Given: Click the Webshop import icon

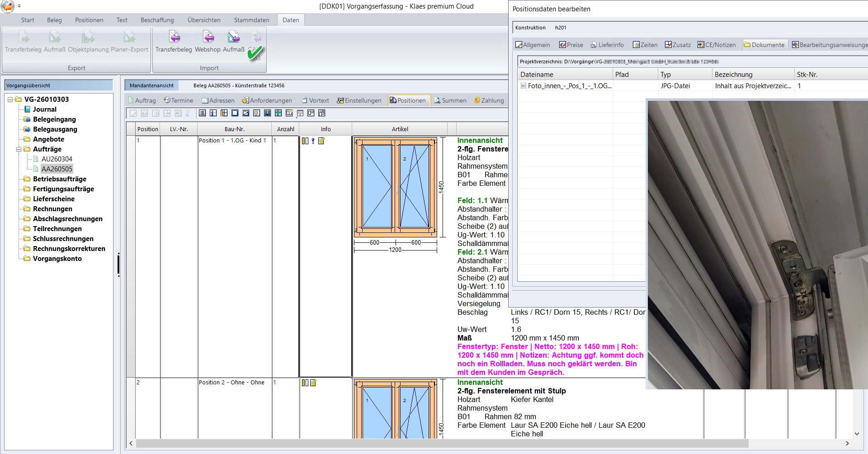Looking at the screenshot, I should [x=208, y=37].
